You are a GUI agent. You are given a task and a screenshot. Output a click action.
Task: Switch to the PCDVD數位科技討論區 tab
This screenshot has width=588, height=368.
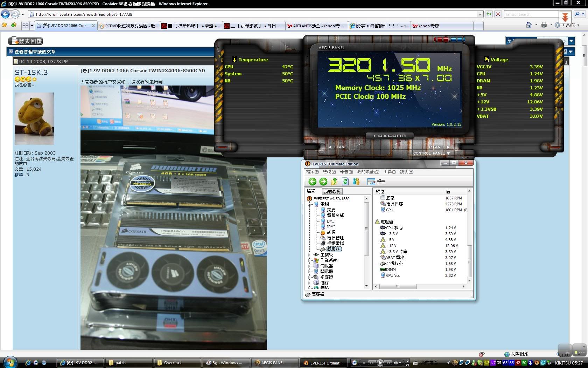[128, 26]
